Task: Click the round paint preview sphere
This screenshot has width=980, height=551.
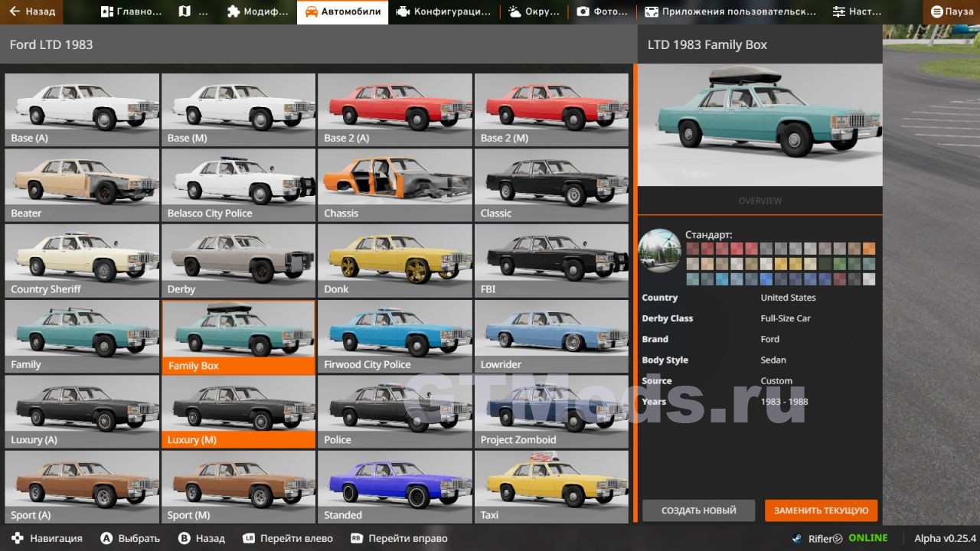Action: point(659,250)
